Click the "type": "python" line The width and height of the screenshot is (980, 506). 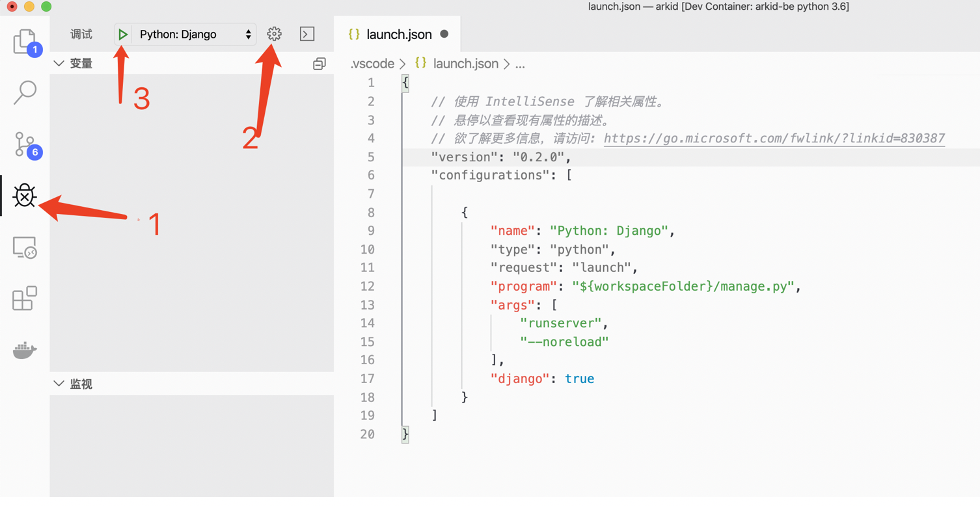553,249
